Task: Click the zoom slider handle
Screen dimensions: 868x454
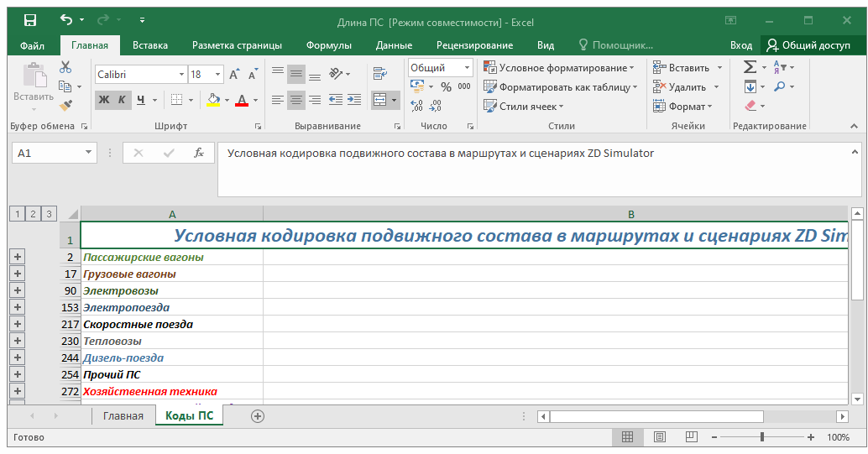Action: (761, 437)
